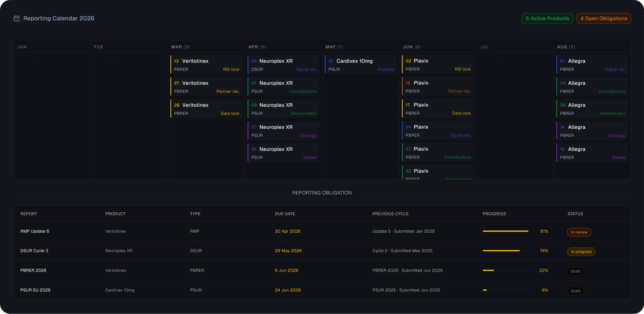
Task: Select the Allegra Contributions card on August 04
Action: tap(592, 87)
